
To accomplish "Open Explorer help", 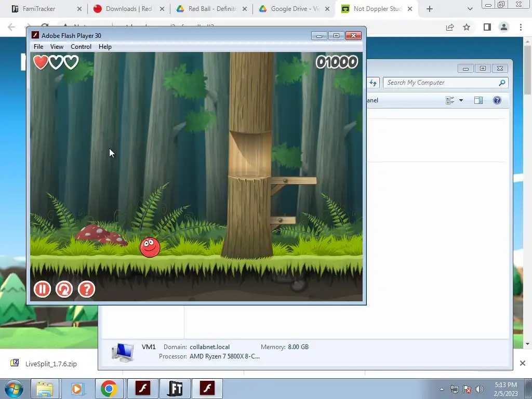I will (497, 100).
